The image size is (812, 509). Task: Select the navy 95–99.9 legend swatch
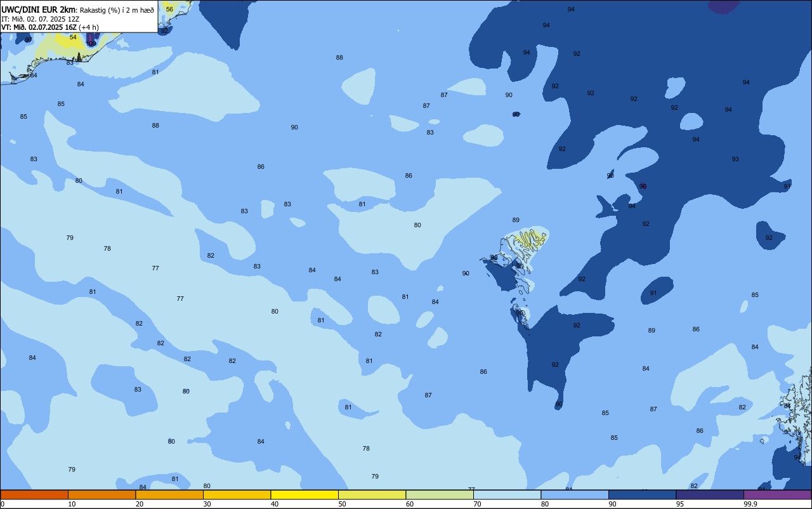[710, 494]
